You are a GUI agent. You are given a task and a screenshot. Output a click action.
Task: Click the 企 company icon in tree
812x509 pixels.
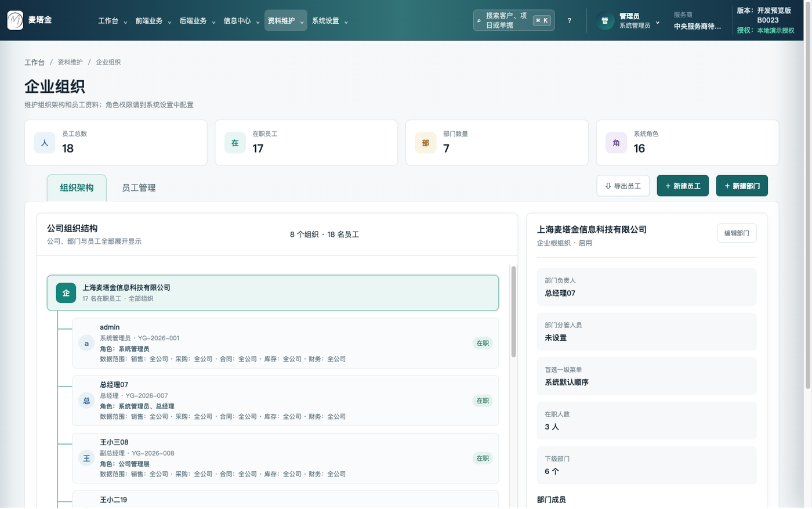click(x=66, y=293)
